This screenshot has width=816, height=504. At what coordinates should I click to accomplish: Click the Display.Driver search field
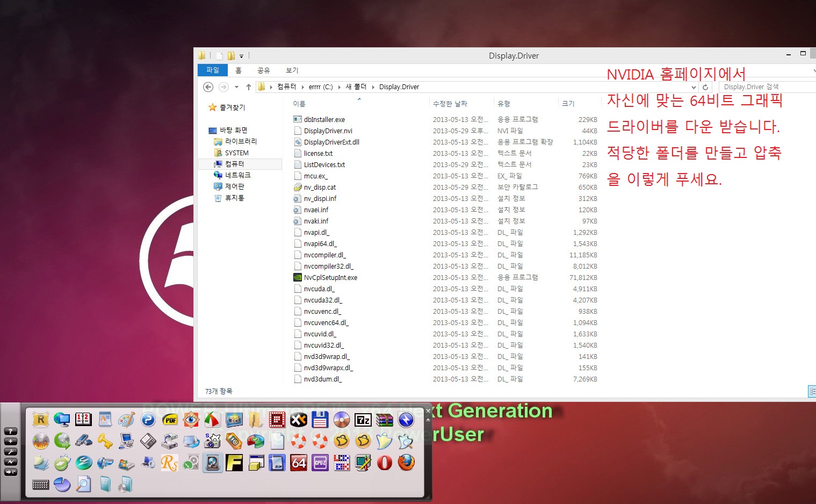tap(767, 87)
